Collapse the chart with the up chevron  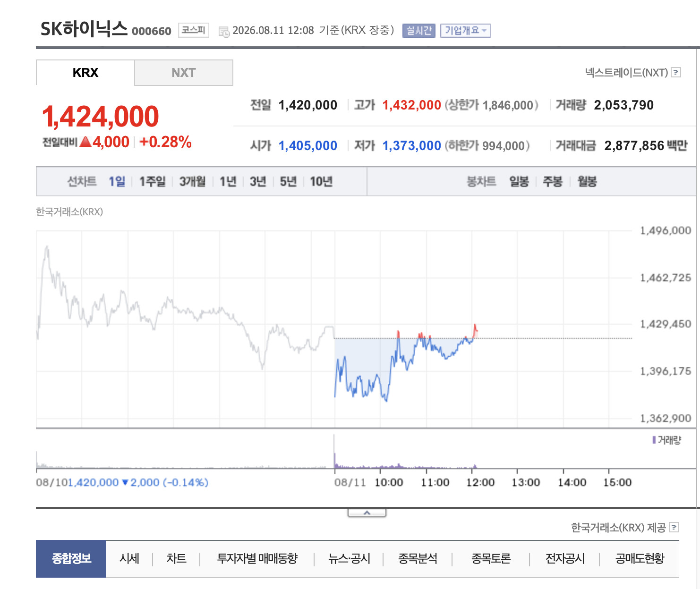click(367, 513)
